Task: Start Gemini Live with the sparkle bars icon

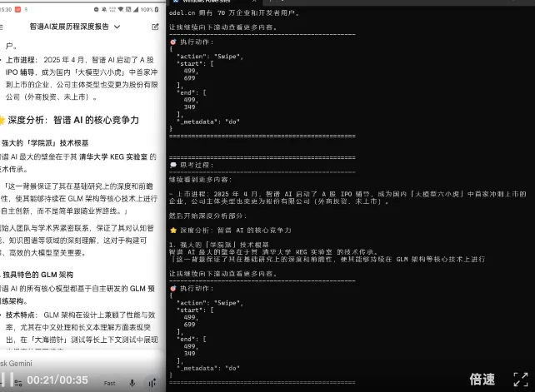Action: (152, 383)
